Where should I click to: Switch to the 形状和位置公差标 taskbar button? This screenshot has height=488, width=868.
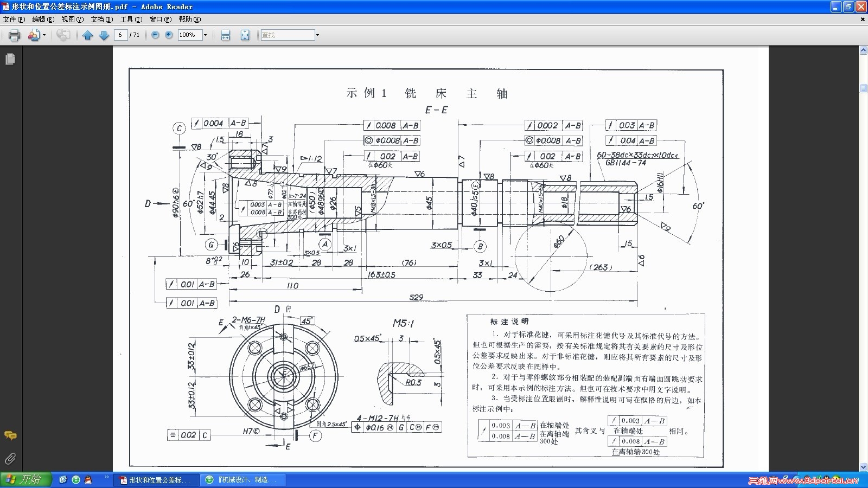[156, 480]
